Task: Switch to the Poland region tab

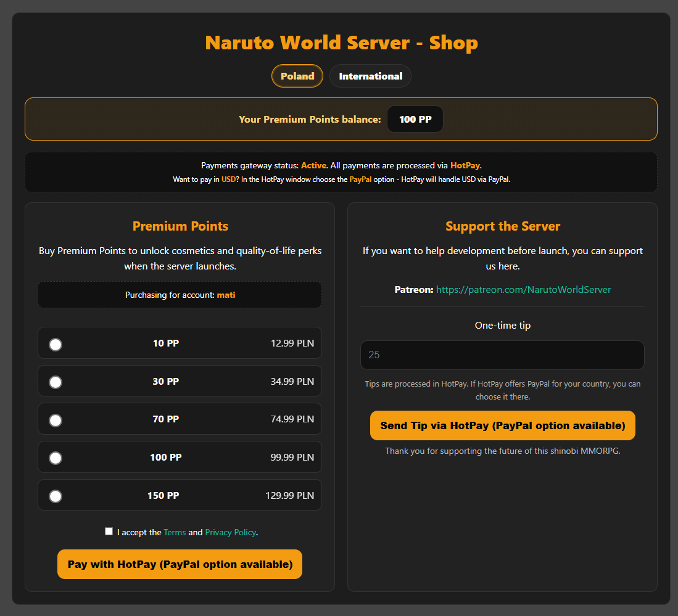Action: (x=297, y=75)
